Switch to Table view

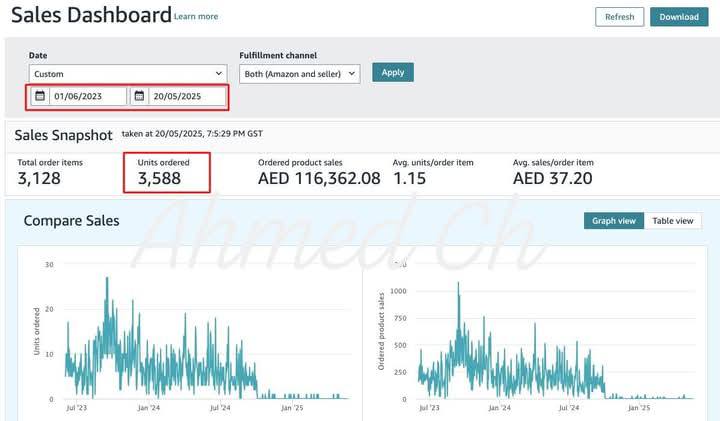pos(672,221)
